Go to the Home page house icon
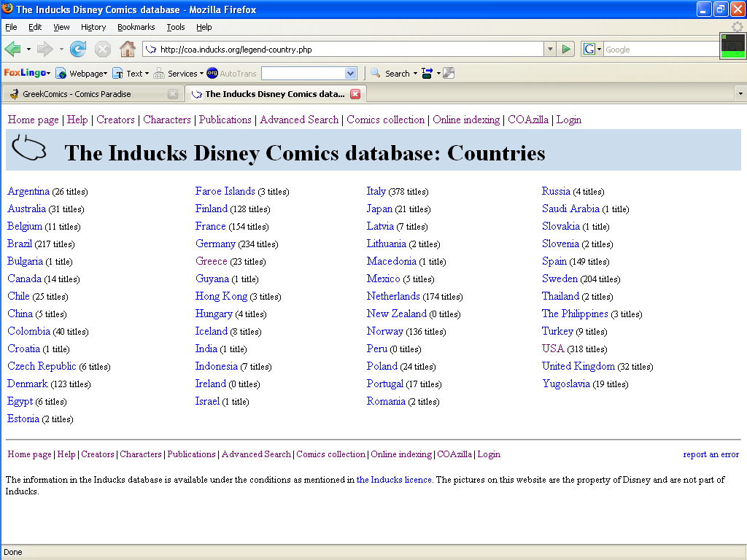Viewport: 747px width, 560px height. click(x=127, y=49)
